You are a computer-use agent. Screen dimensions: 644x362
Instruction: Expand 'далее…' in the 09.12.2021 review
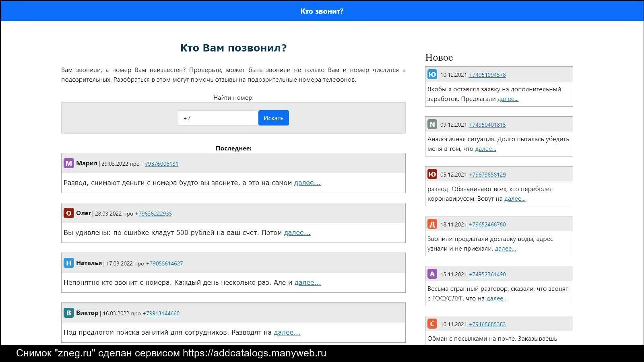(x=485, y=149)
